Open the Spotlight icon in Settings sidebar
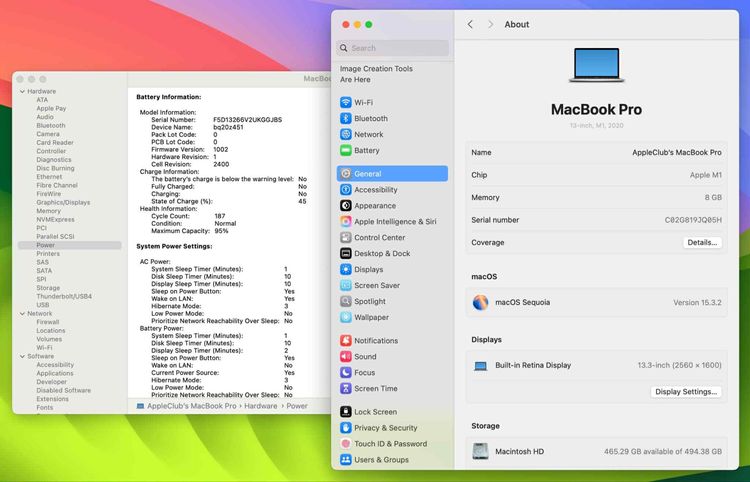This screenshot has height=482, width=750. click(x=346, y=301)
